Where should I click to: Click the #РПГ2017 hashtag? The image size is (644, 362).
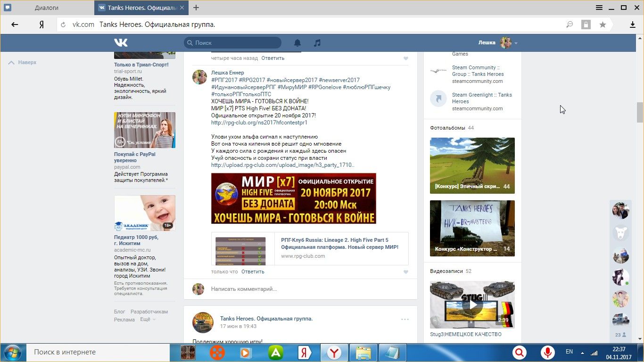click(224, 80)
